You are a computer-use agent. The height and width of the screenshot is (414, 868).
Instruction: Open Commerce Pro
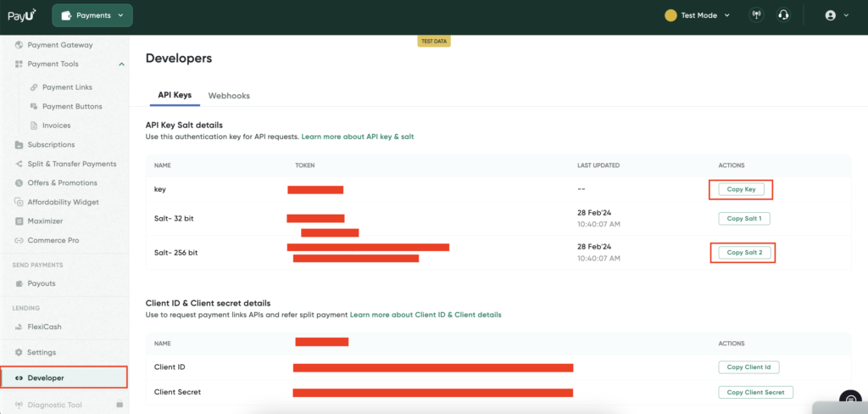pyautogui.click(x=53, y=241)
